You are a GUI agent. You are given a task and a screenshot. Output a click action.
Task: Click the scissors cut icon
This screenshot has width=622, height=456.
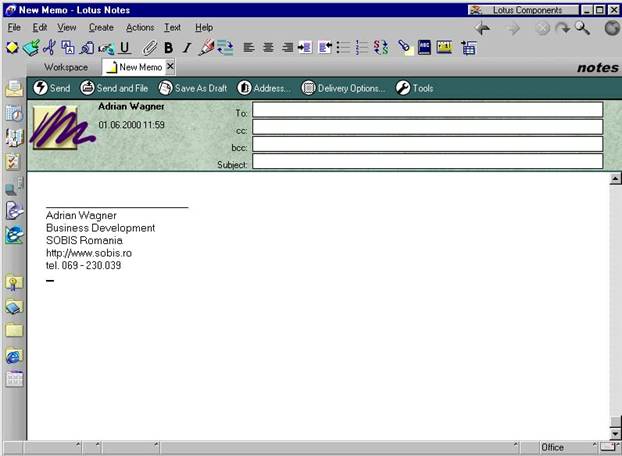point(48,47)
